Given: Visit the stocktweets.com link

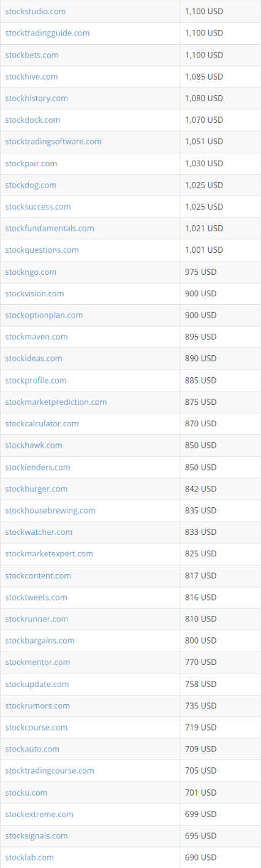Looking at the screenshot, I should click(x=36, y=597).
